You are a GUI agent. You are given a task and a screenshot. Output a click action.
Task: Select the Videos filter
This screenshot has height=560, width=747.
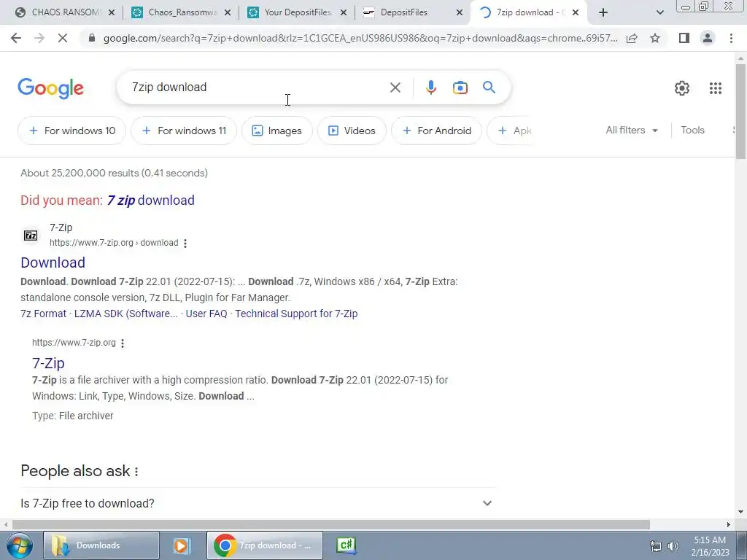point(352,131)
